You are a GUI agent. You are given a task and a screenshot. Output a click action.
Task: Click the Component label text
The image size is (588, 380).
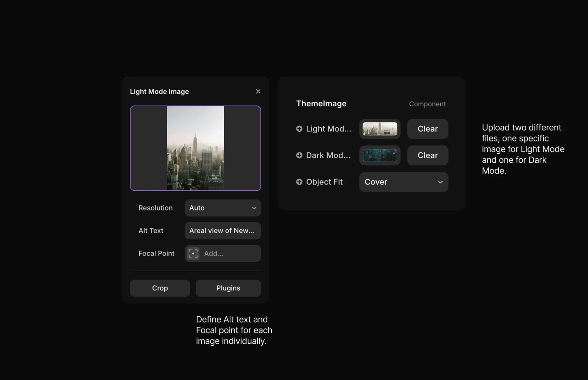tap(427, 104)
